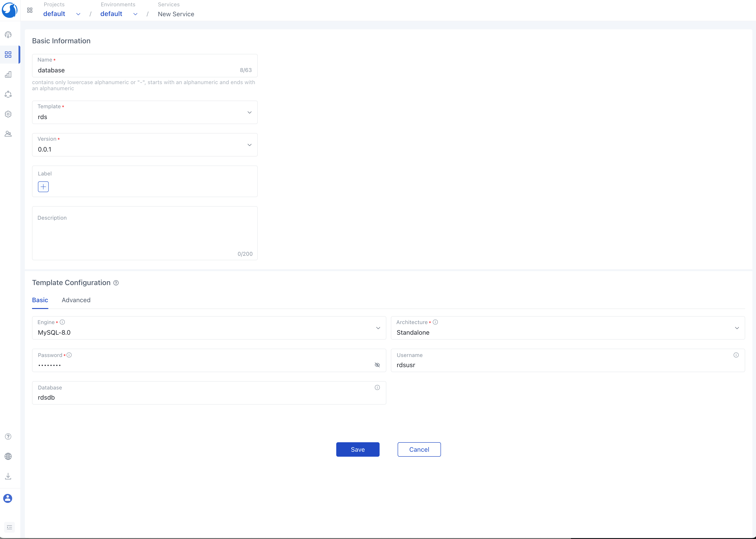Click the language globe icon
The width and height of the screenshot is (756, 539).
point(8,456)
